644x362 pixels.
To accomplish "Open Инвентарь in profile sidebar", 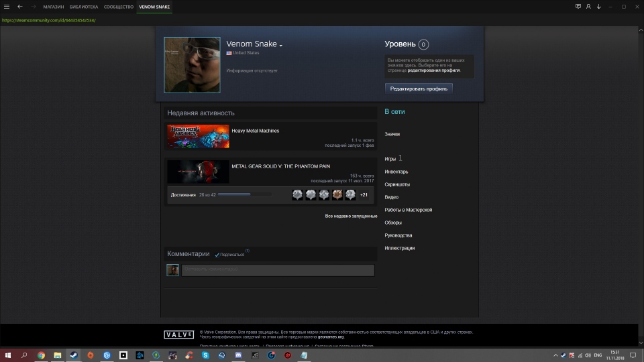I will 396,172.
